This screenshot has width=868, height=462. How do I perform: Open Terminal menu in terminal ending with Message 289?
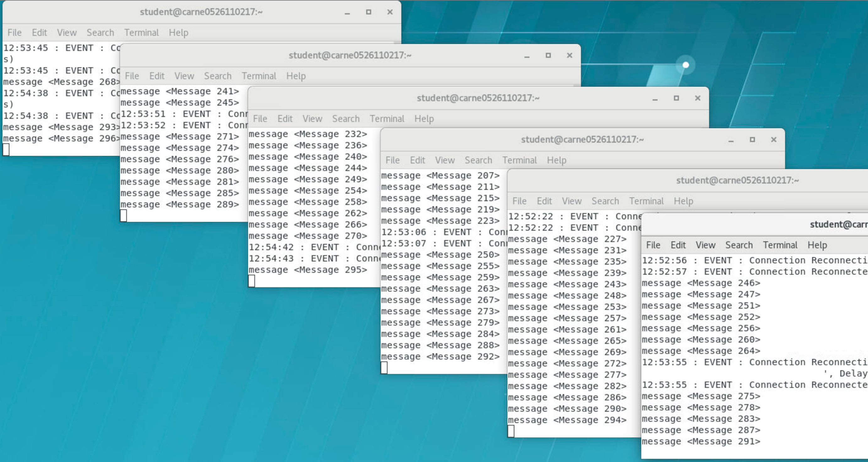click(x=259, y=76)
